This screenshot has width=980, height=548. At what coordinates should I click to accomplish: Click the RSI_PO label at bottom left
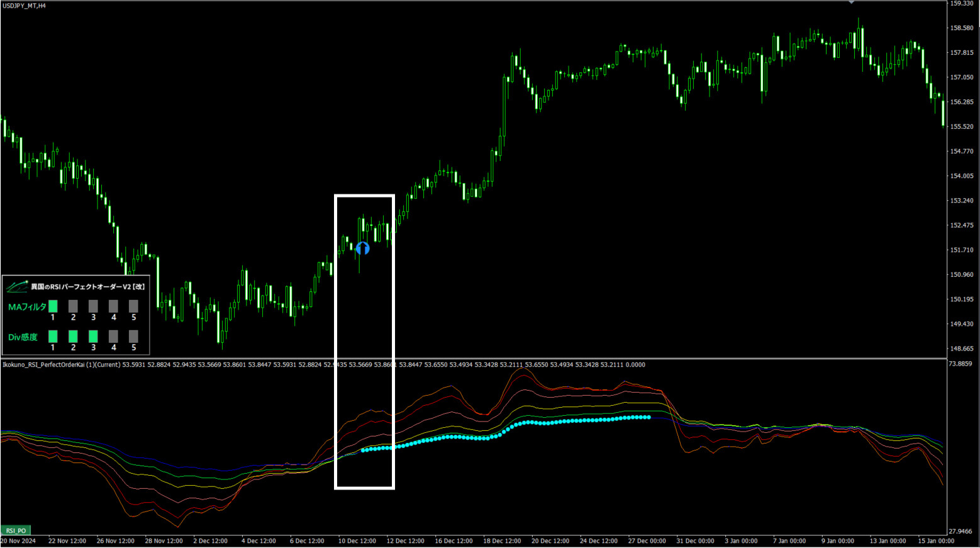pos(16,530)
